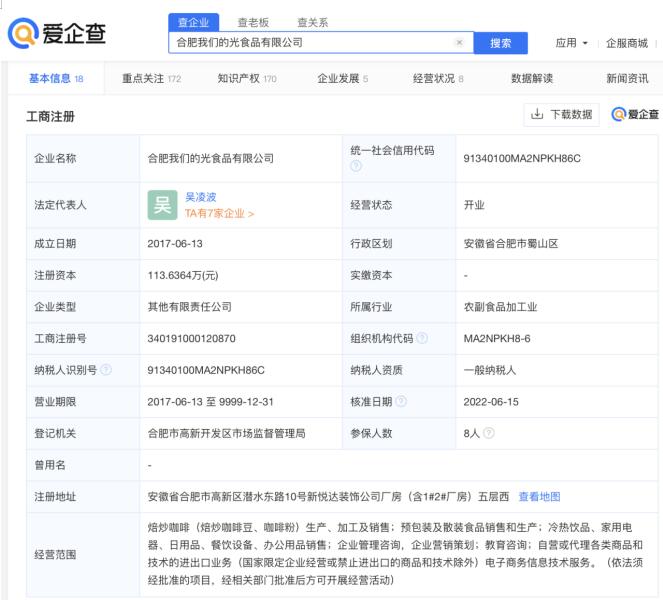The image size is (663, 600).
Task: Clear search box with the x icon
Action: click(x=458, y=43)
